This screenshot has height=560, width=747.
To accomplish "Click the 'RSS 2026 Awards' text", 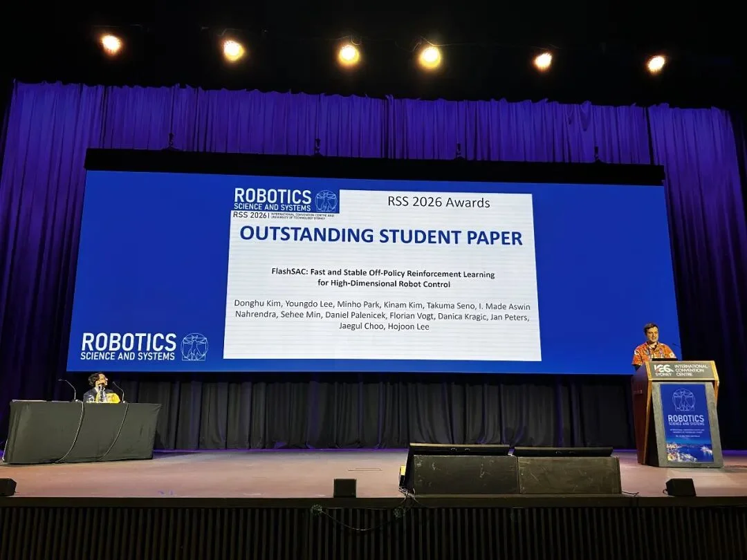I will [439, 203].
